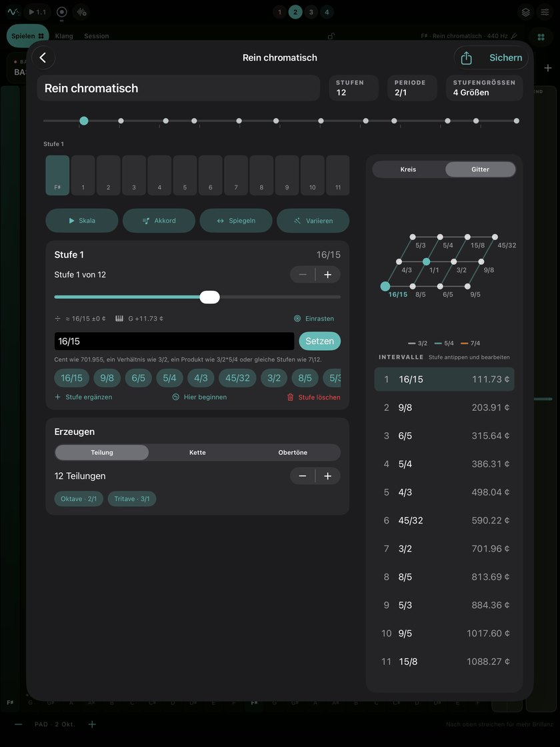Open the Spielen tab in the background
Image resolution: width=560 pixels, height=747 pixels.
click(27, 36)
